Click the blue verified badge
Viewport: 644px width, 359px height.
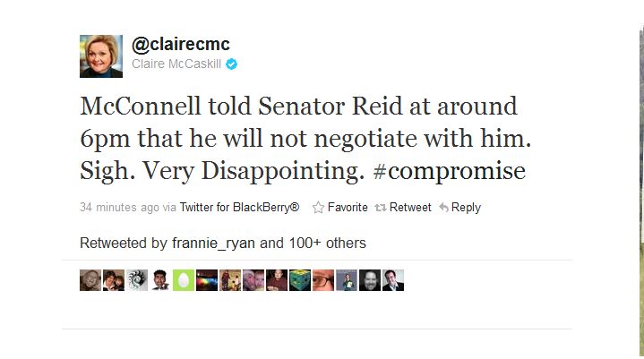pyautogui.click(x=231, y=64)
